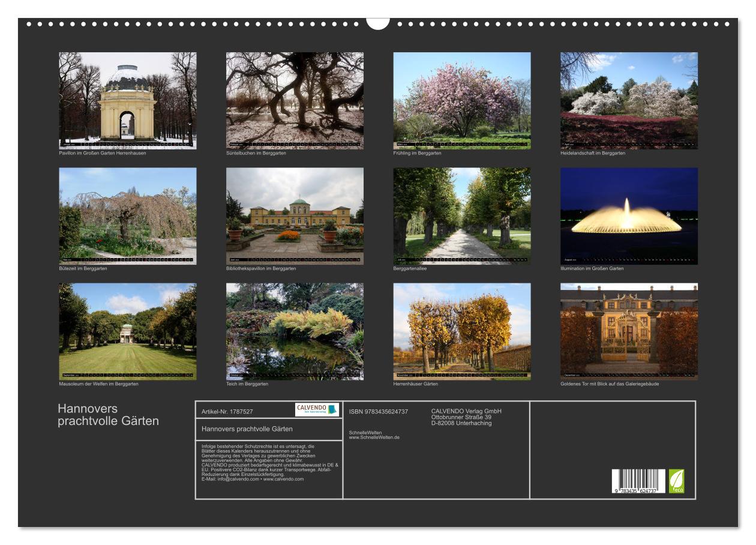Click the caption 'Herrenhäuser Gärten'

point(416,384)
